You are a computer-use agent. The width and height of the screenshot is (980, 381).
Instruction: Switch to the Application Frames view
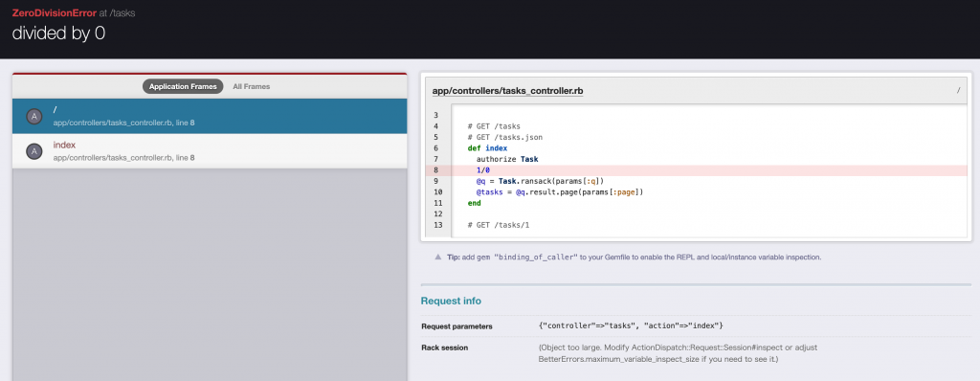pos(183,86)
